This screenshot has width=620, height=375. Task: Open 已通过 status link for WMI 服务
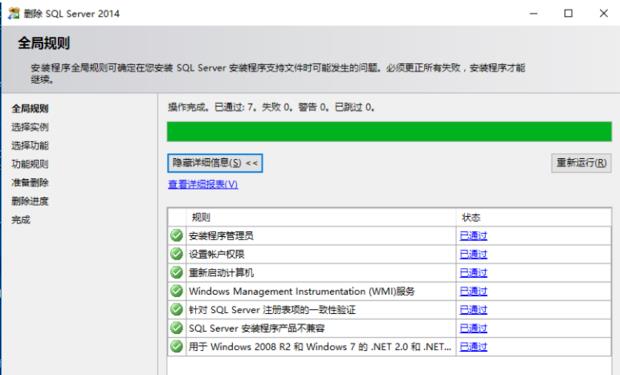click(473, 292)
